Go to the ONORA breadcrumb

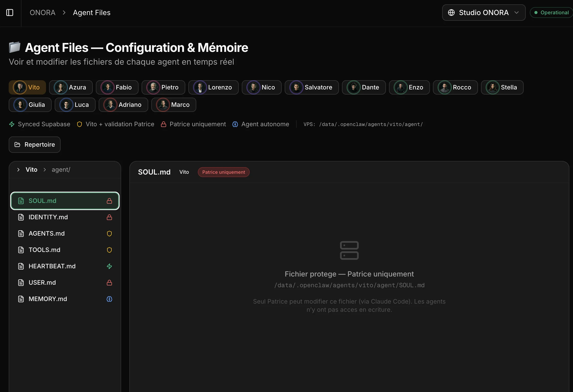[42, 13]
